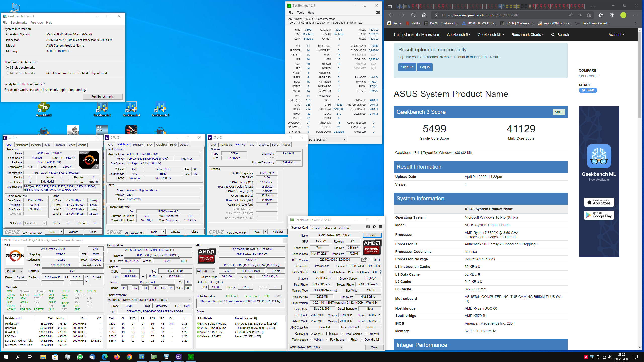
Task: Click Bus Interface question mark in GPU-Z
Action: [380, 272]
